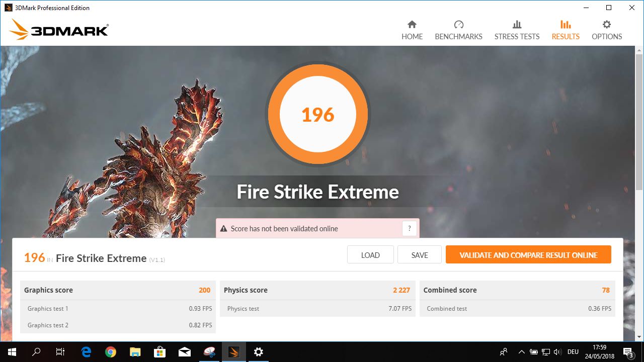Viewport: 644px width, 362px height.
Task: Launch Google Chrome from taskbar
Action: tap(111, 352)
